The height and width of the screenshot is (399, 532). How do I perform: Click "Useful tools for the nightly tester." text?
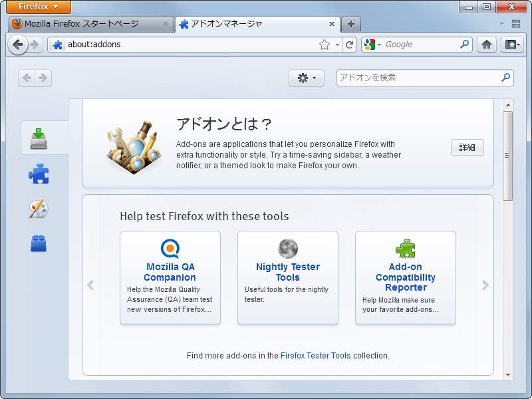[287, 295]
